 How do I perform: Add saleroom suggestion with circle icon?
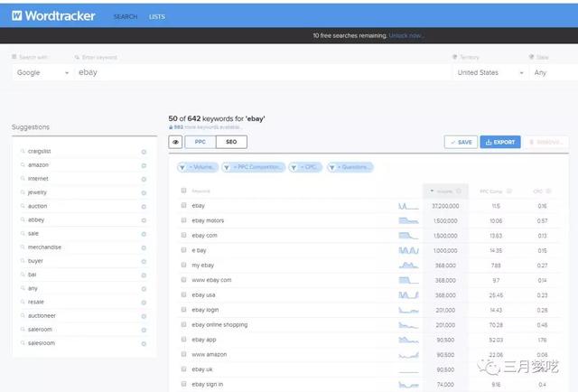pos(144,330)
